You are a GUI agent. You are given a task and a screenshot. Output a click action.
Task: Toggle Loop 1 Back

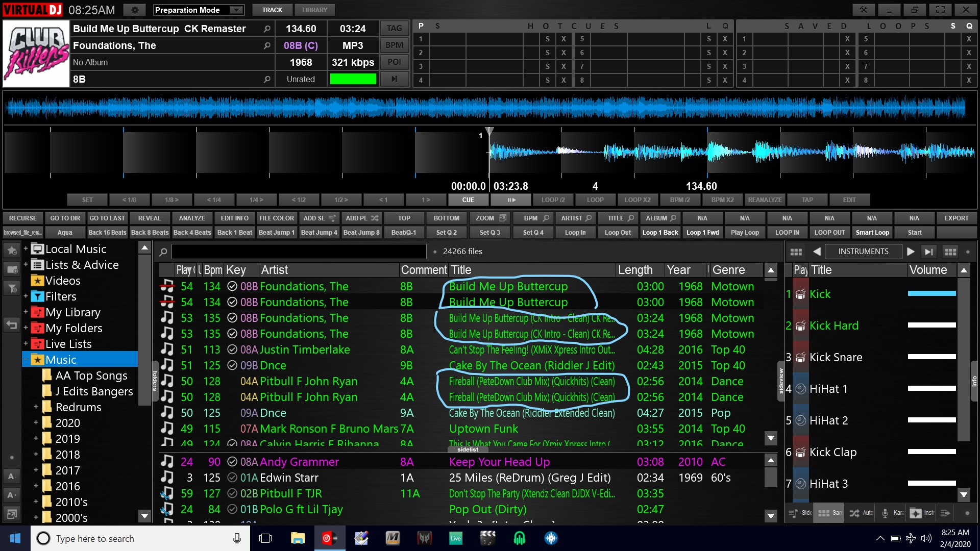pyautogui.click(x=660, y=233)
